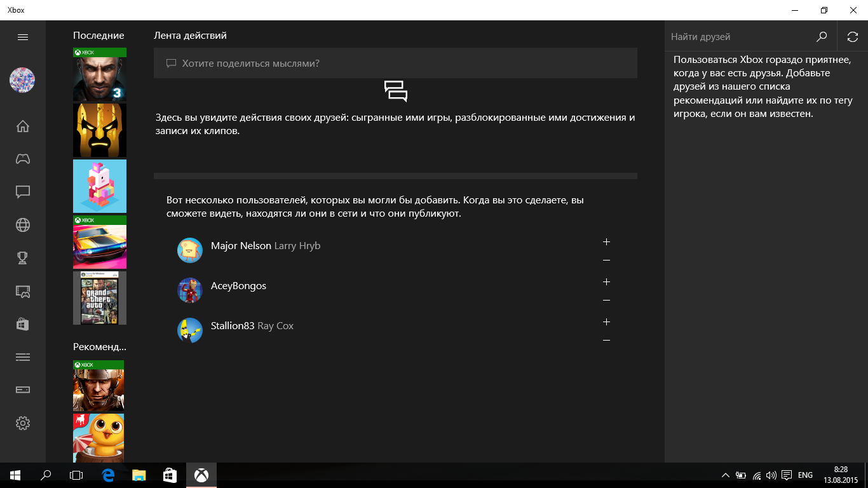Click the 'Последние' heading
This screenshot has height=488, width=868.
point(98,36)
